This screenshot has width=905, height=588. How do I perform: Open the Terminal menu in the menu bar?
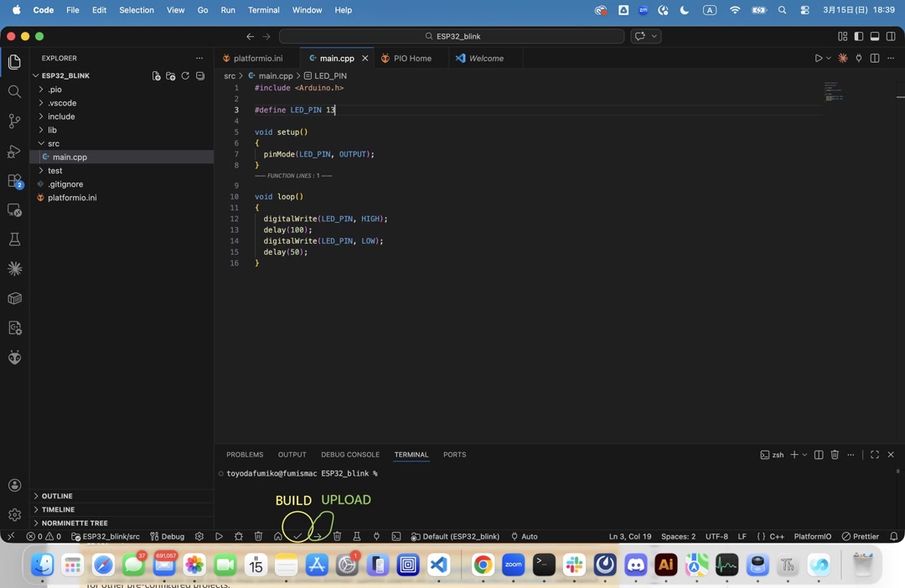pyautogui.click(x=263, y=10)
